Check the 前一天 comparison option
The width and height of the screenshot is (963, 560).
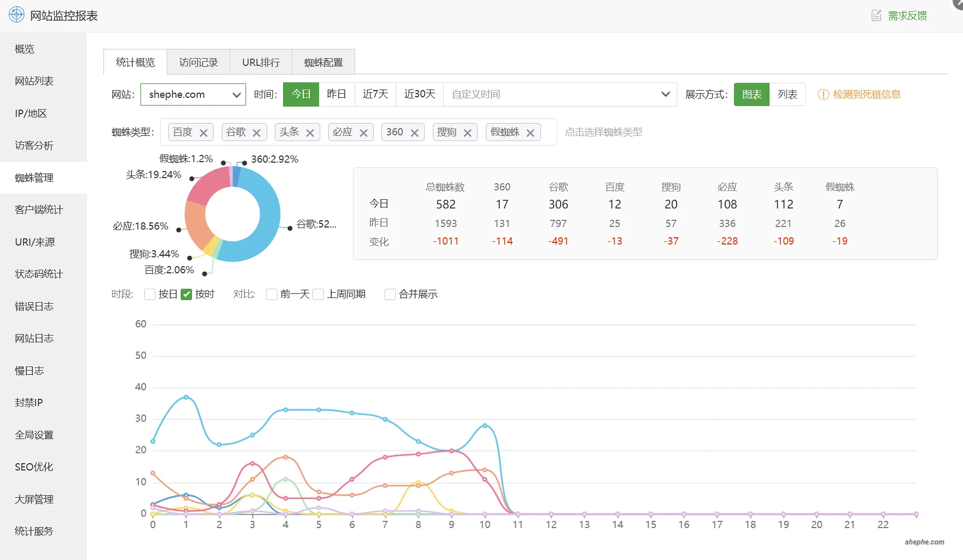point(272,294)
